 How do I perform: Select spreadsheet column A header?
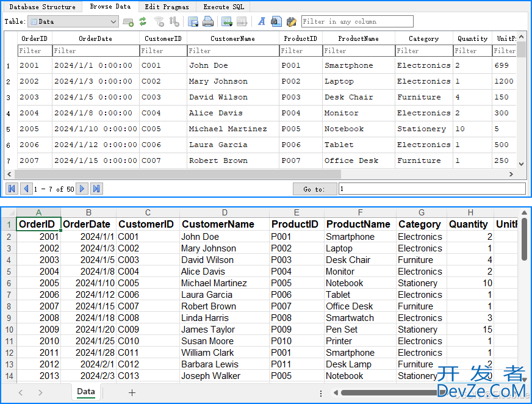click(38, 212)
